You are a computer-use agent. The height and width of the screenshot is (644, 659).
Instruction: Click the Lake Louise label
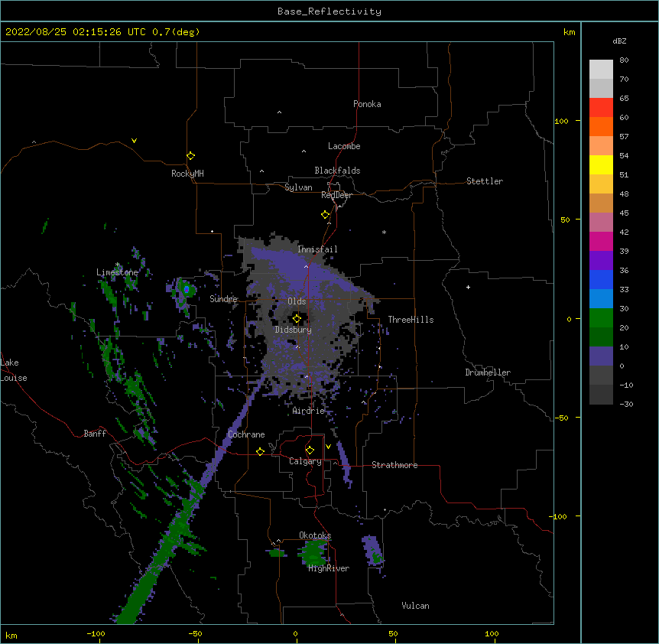coord(14,370)
